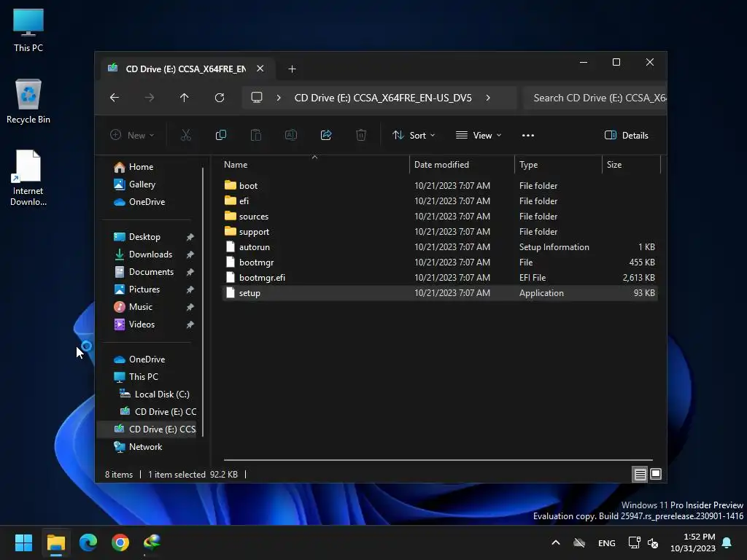Click the ENG language indicator
Image resolution: width=747 pixels, height=560 pixels.
click(606, 542)
